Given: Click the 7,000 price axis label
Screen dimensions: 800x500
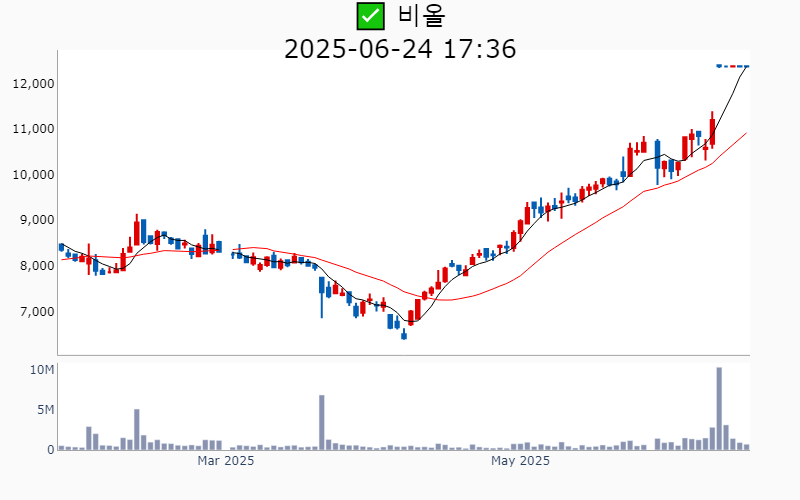Looking at the screenshot, I should coord(37,312).
